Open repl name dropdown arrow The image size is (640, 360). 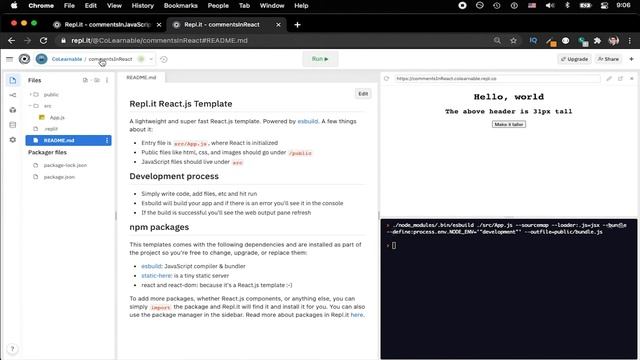pyautogui.click(x=151, y=59)
